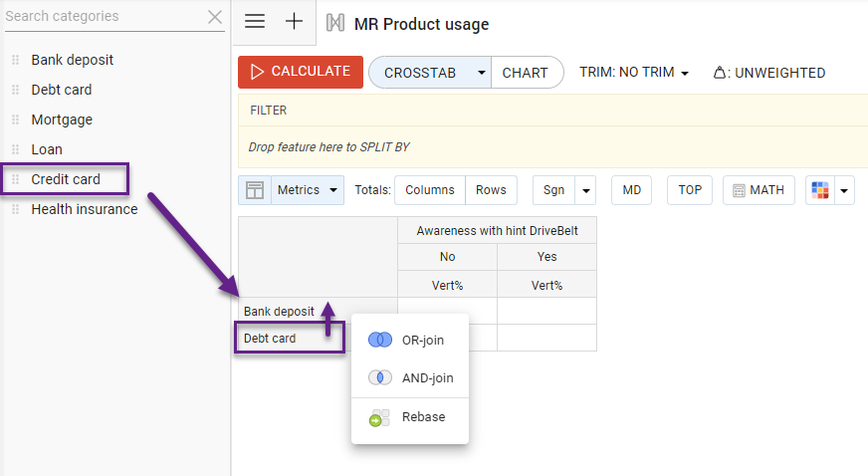Viewport: 868px width, 476px height.
Task: Open the MATH calculator button
Action: pyautogui.click(x=758, y=190)
